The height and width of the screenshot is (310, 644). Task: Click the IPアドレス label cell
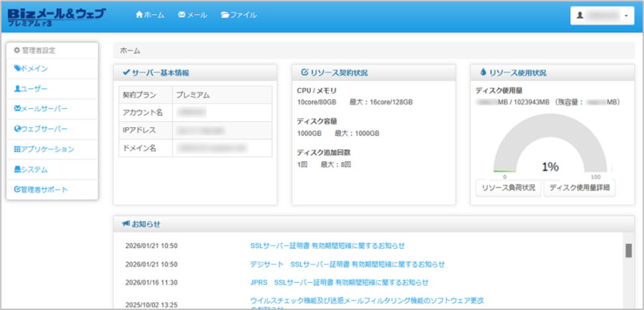coord(145,130)
